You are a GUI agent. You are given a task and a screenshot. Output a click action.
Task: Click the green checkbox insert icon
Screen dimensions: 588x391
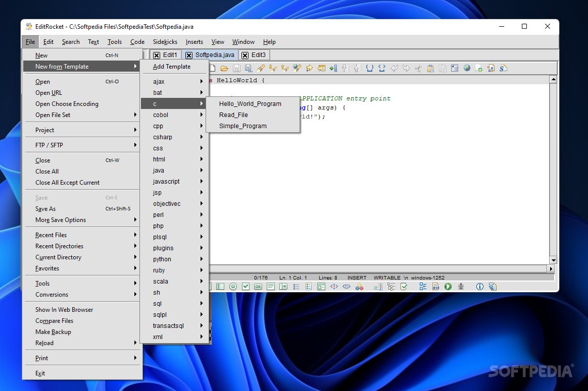[x=246, y=287]
